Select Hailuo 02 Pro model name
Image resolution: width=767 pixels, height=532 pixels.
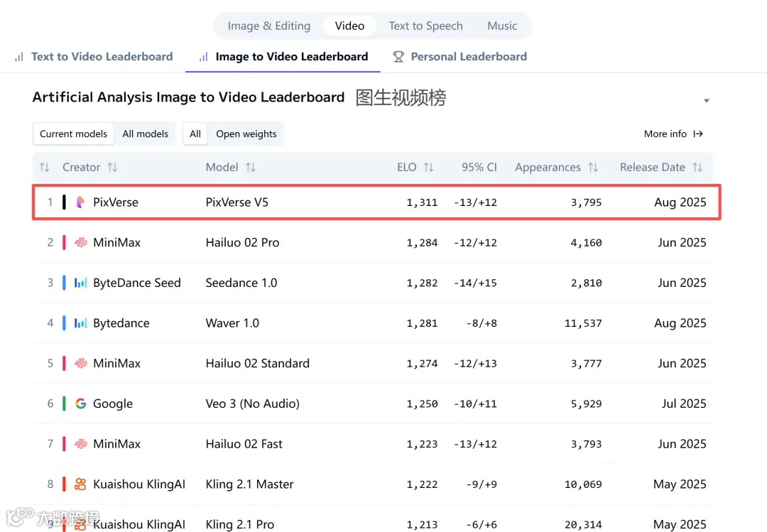242,242
